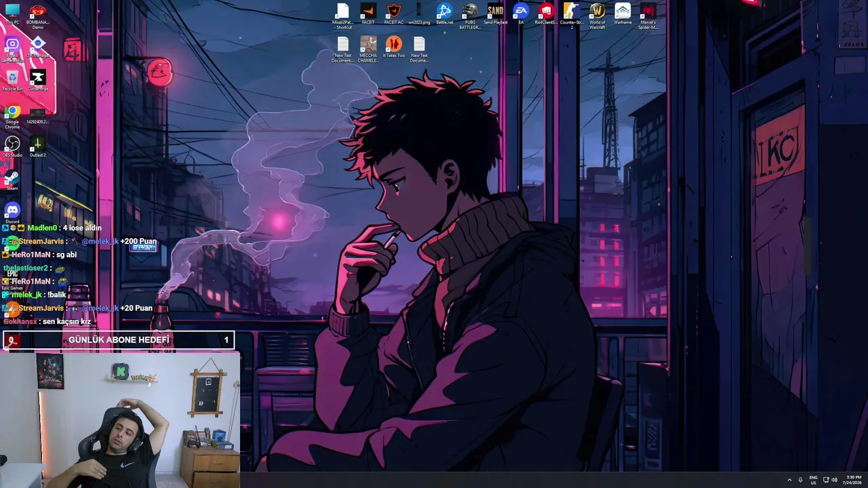Click the taskbar volume speaker icon

(834, 480)
